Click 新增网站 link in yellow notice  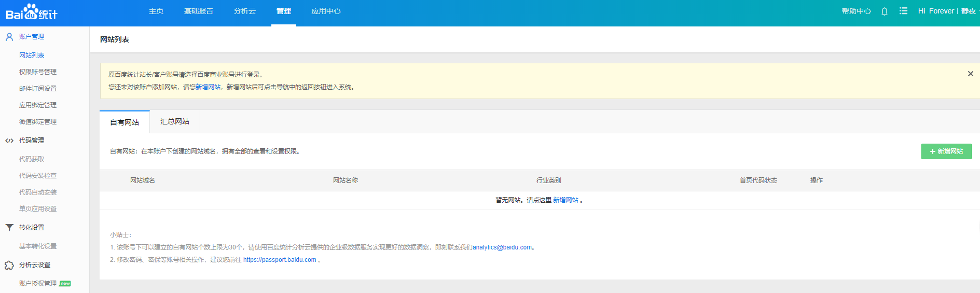(x=208, y=87)
